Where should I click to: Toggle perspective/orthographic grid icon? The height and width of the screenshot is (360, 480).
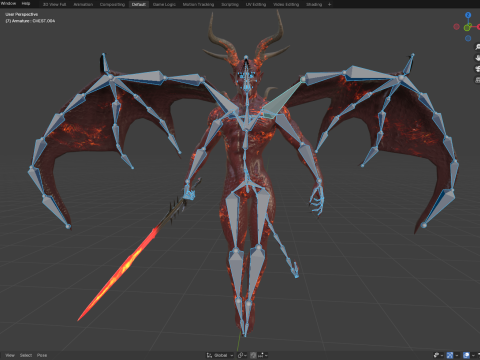[x=477, y=80]
